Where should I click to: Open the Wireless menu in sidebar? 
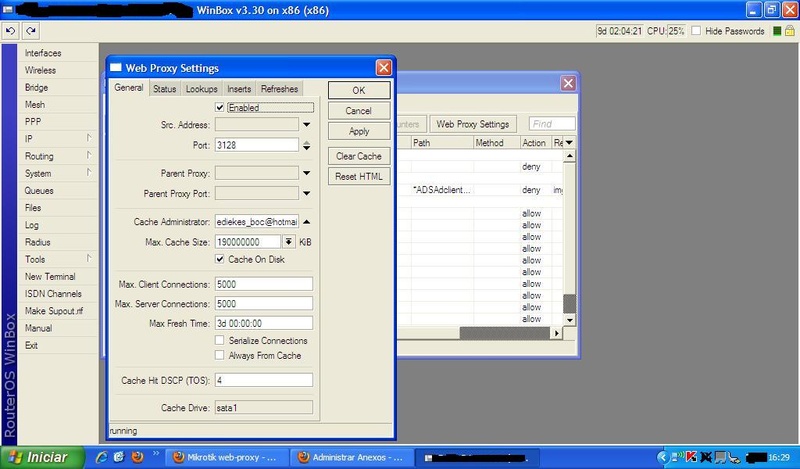41,71
